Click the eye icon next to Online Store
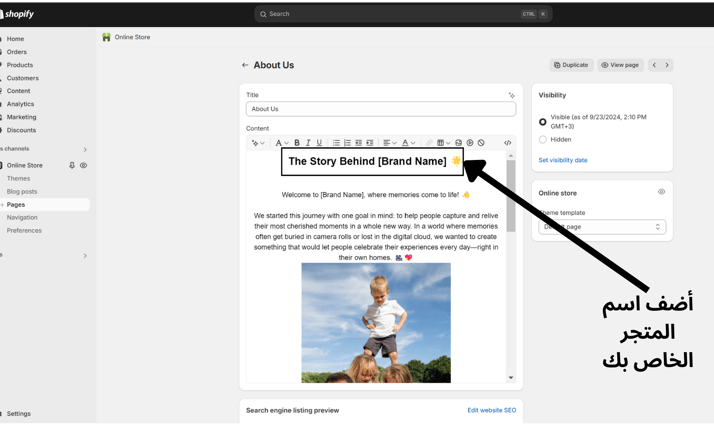 [x=83, y=165]
